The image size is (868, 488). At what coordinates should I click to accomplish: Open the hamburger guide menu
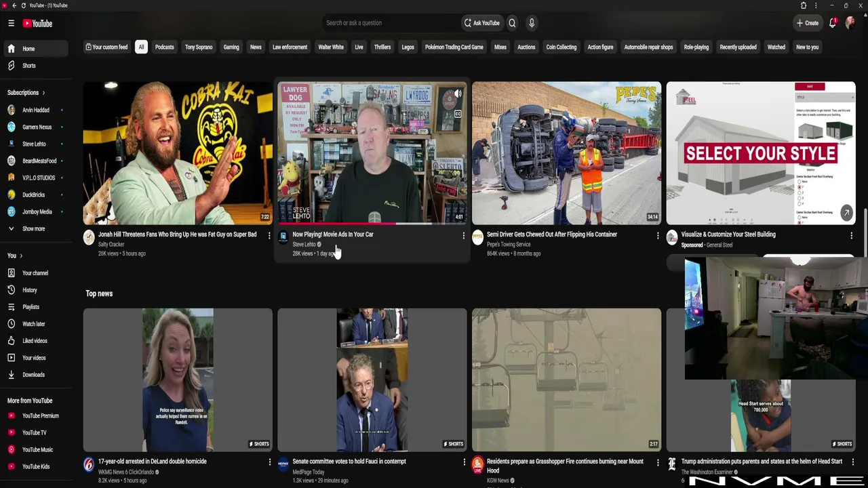pos(11,23)
